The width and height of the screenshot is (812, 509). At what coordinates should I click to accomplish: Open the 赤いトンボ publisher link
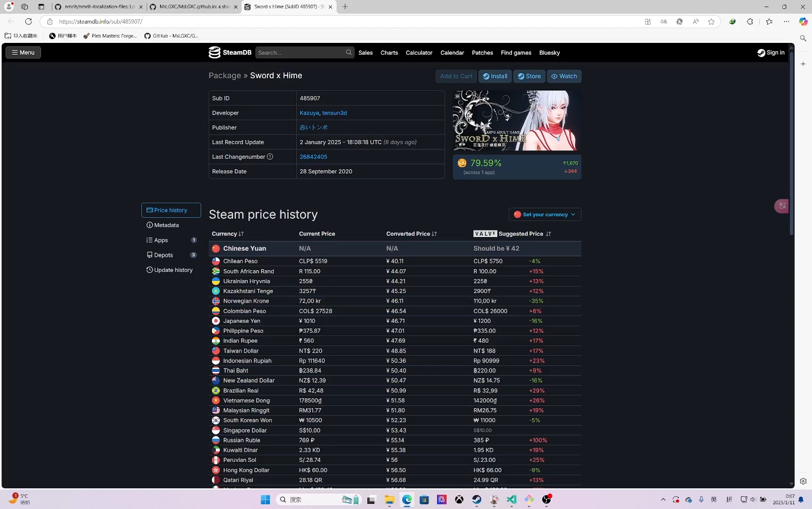pos(314,128)
